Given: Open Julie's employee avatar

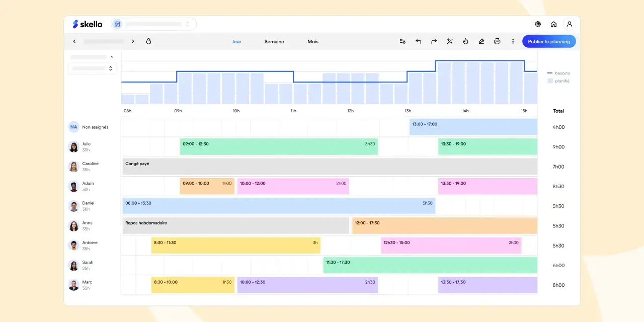Looking at the screenshot, I should tap(73, 147).
